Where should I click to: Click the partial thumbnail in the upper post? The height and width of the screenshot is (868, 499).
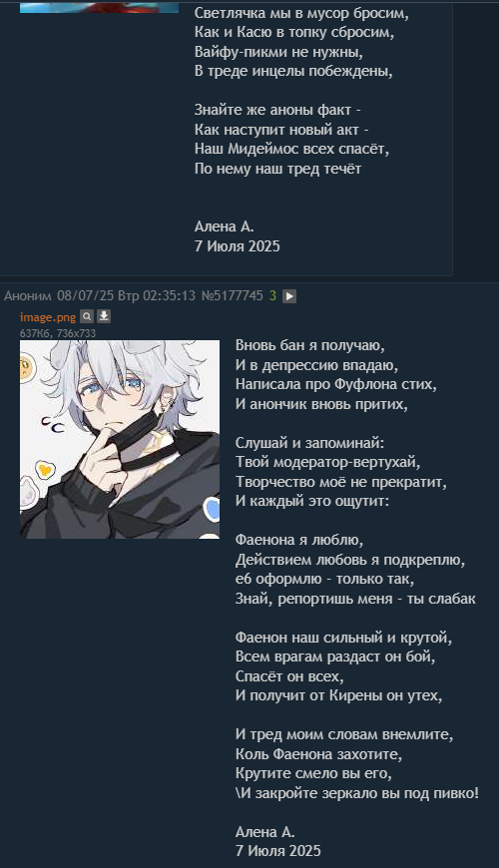click(99, 7)
